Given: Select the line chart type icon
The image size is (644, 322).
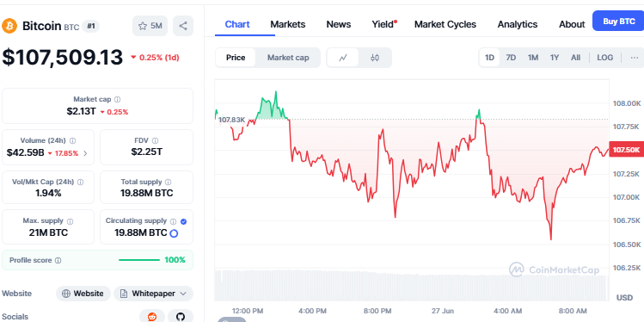Looking at the screenshot, I should (x=343, y=58).
